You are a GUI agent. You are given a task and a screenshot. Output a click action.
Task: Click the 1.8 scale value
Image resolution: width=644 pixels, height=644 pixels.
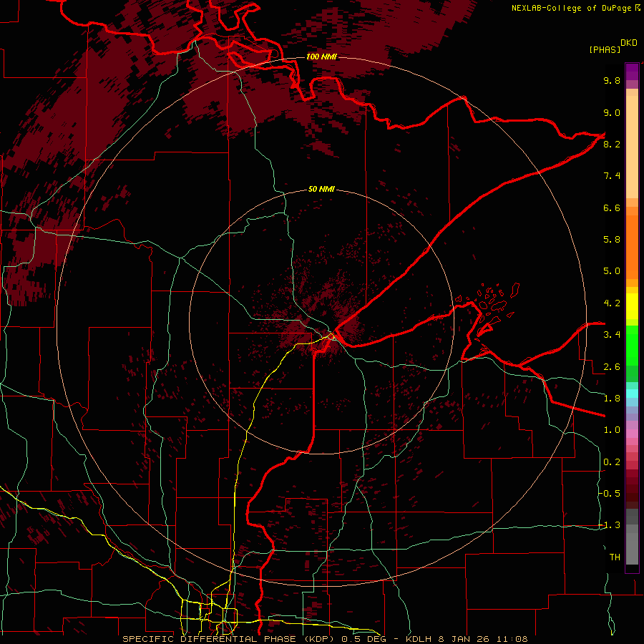coord(612,399)
